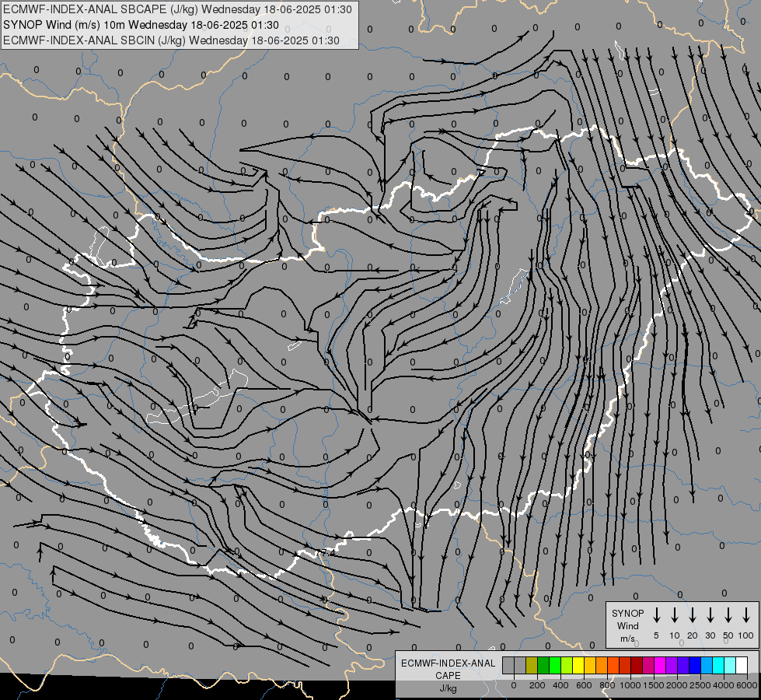The width and height of the screenshot is (761, 700).
Task: Click the 400 tick label on CAPE scale
Action: (560, 685)
